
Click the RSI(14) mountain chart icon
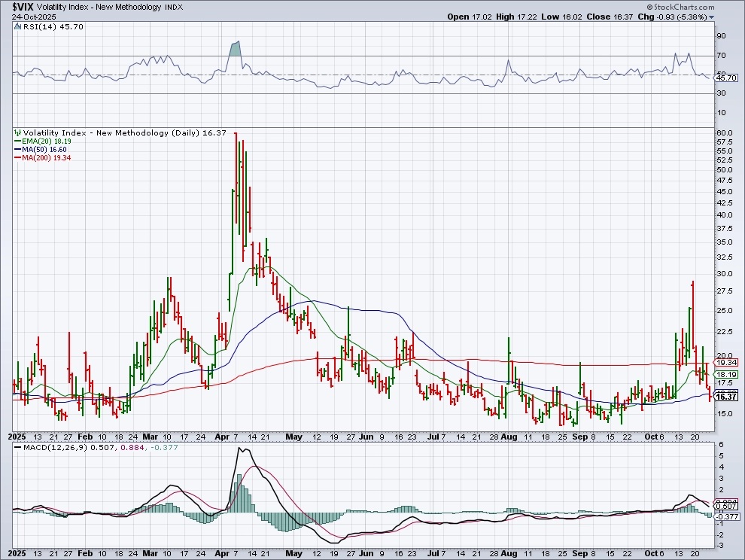17,26
